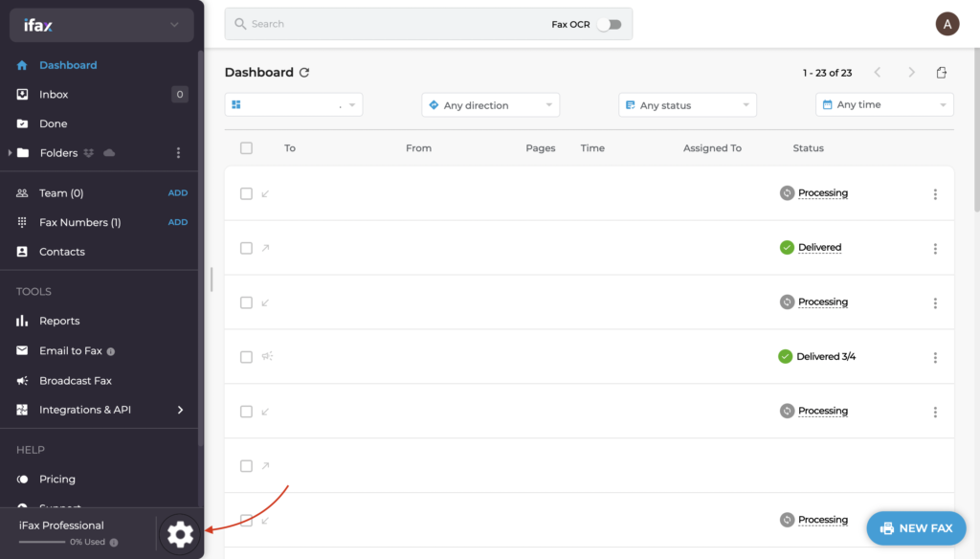Click the Delivered green check status icon

(x=787, y=247)
